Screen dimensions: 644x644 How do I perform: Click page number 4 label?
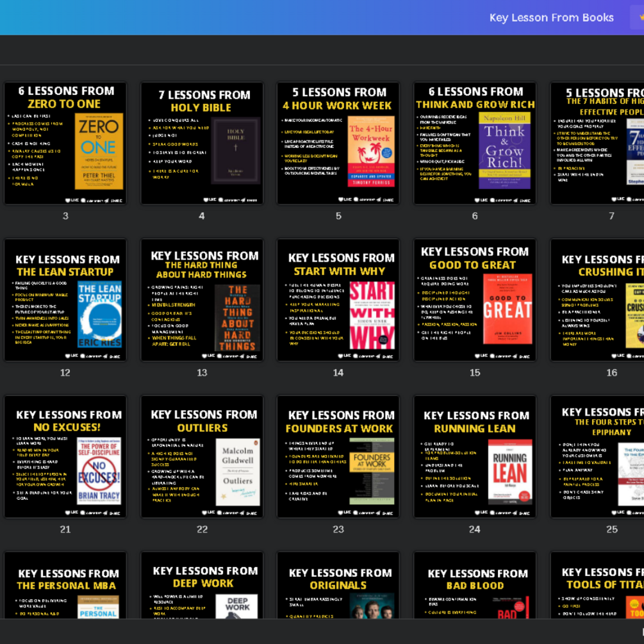coord(202,216)
